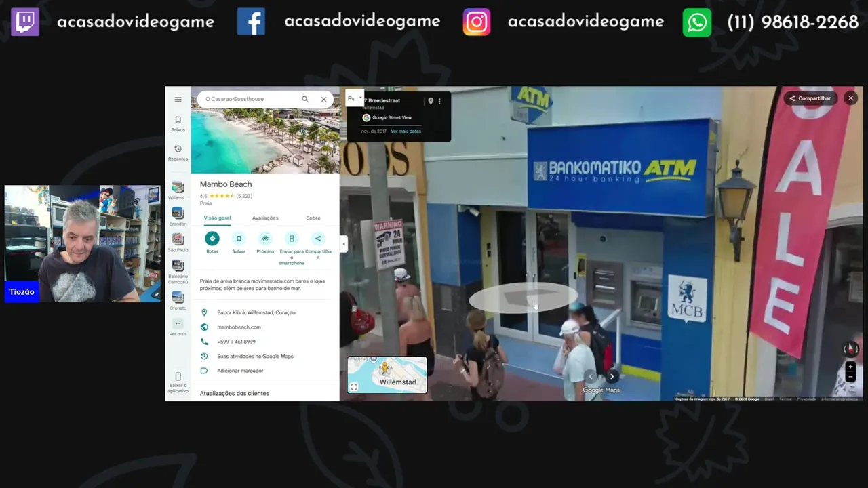The width and height of the screenshot is (868, 488).
Task: Zoom out with the minus button
Action: pyautogui.click(x=850, y=376)
